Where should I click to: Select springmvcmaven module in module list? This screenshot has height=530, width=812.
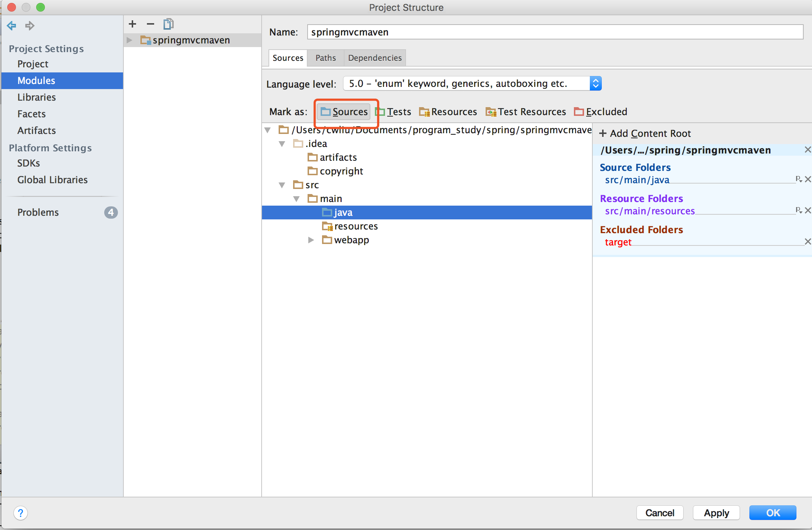click(193, 40)
